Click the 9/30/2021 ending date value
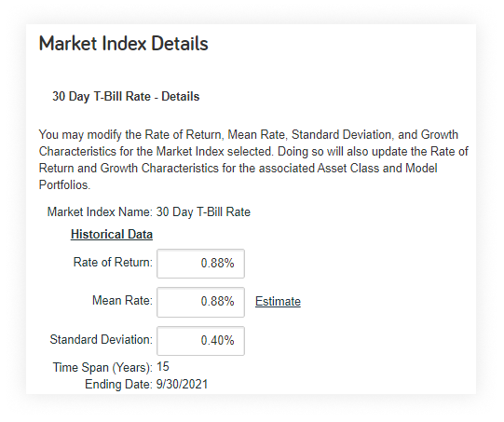This screenshot has height=422, width=504. [x=182, y=385]
